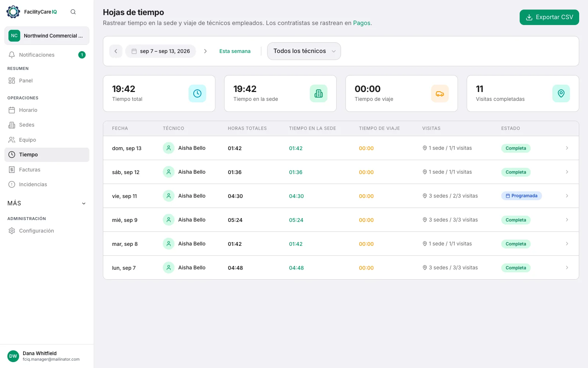
Task: Click location pin icon on Visitas completadas card
Action: [561, 93]
